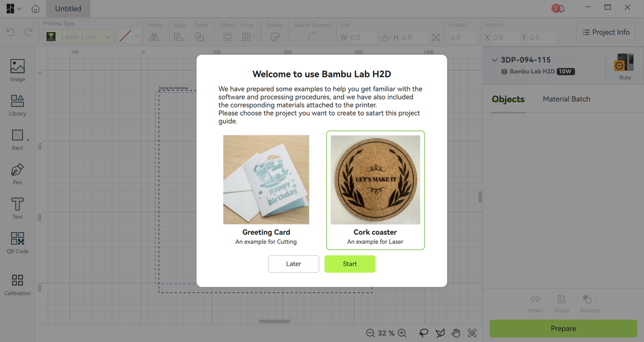Click the zoom in magnifier icon
Viewport: 644px width, 342px height.
(402, 333)
